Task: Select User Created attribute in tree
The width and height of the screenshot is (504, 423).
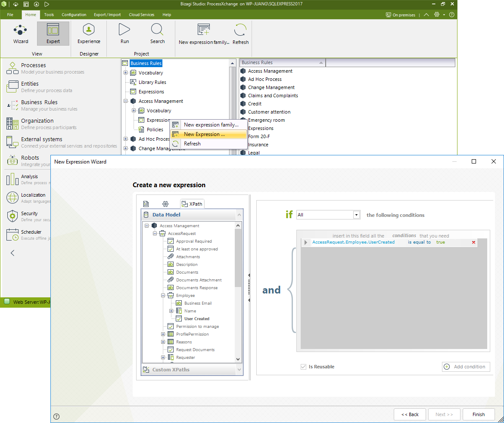Action: 197,318
